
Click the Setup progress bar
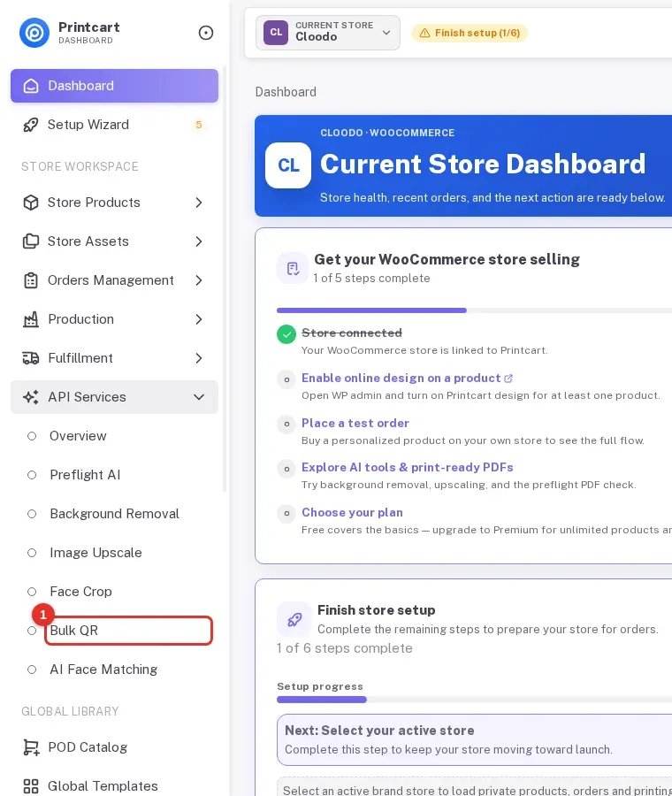click(x=474, y=700)
